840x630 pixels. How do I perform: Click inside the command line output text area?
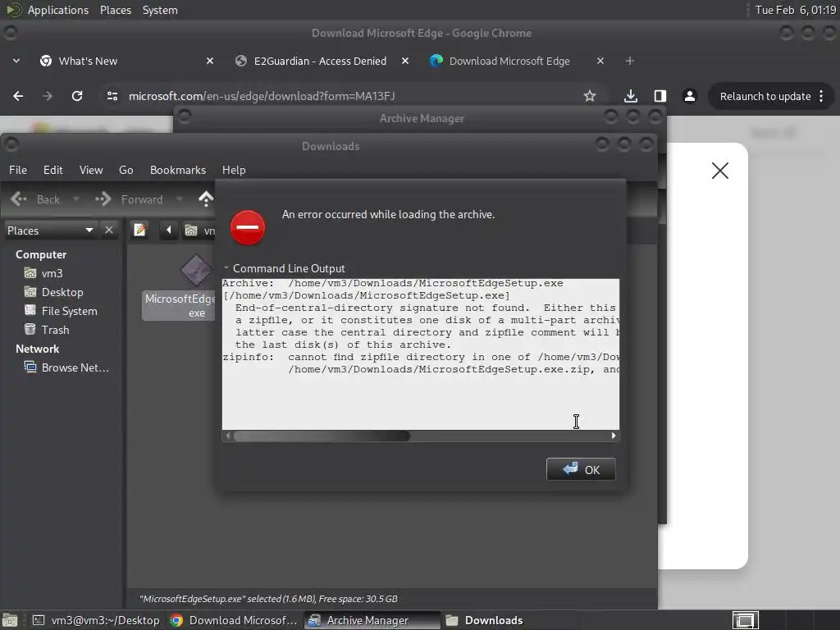click(x=421, y=354)
